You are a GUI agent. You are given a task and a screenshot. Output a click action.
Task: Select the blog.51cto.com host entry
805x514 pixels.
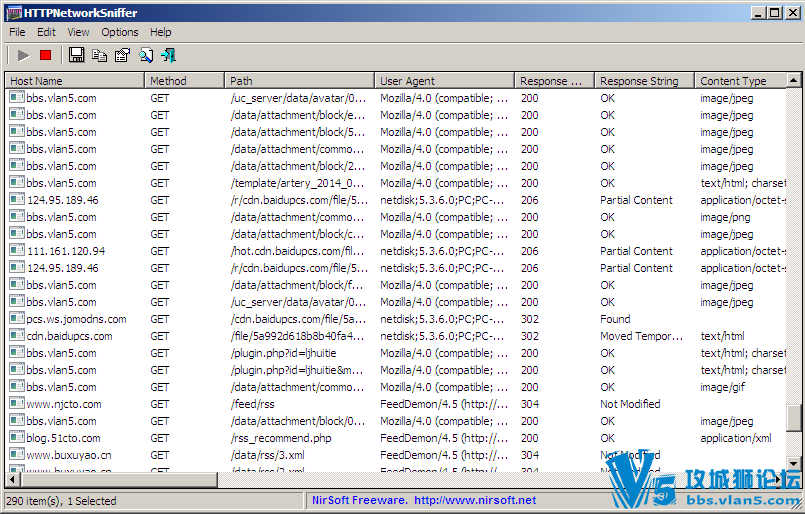click(x=63, y=438)
